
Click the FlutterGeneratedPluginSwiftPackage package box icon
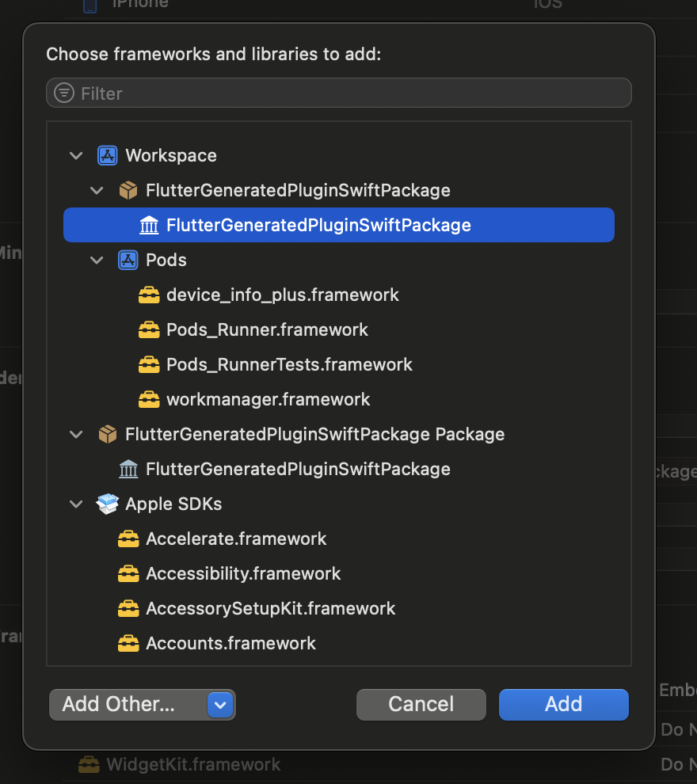tap(128, 190)
